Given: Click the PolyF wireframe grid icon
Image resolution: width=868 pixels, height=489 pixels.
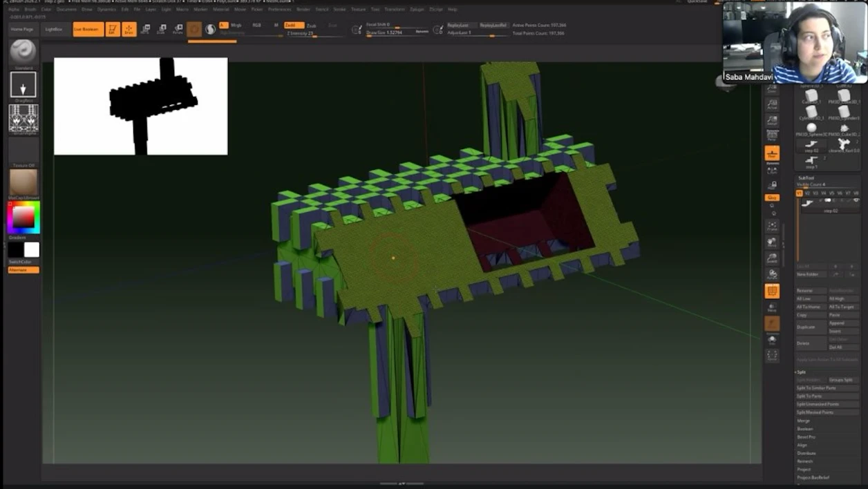Looking at the screenshot, I should click(772, 291).
